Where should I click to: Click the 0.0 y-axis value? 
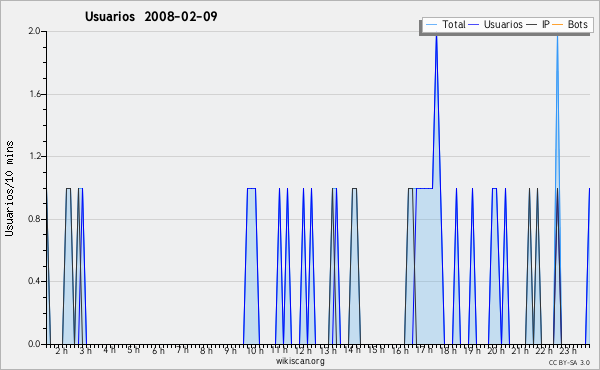click(34, 344)
